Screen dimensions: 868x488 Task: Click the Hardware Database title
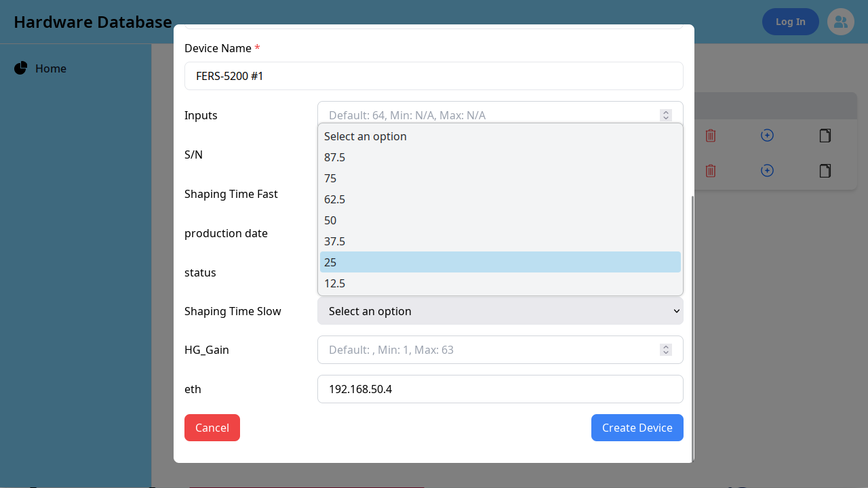click(x=93, y=22)
